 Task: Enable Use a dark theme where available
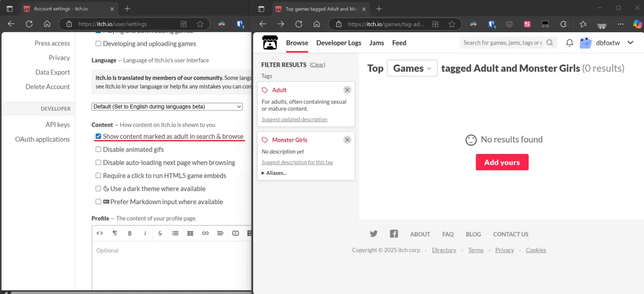coord(98,189)
